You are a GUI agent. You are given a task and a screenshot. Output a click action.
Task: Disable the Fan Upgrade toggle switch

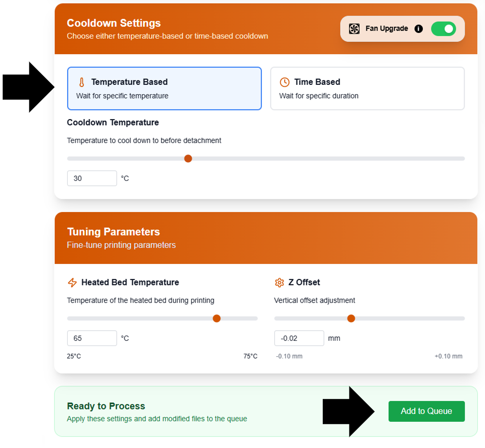click(x=443, y=28)
